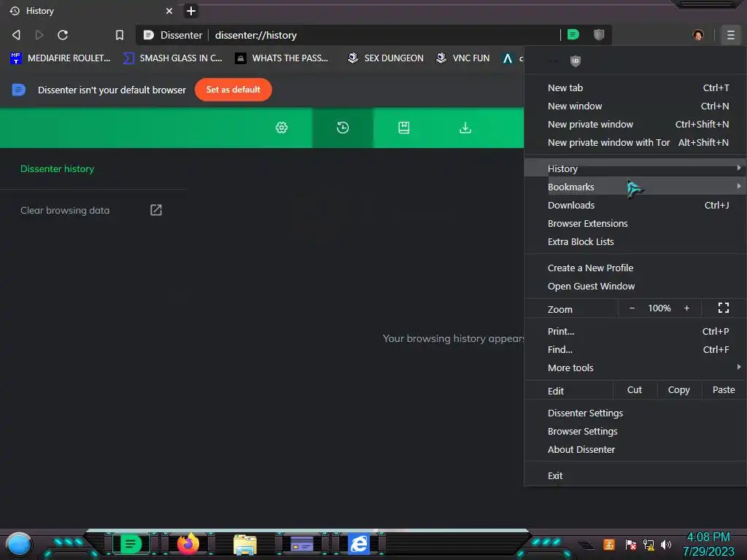
Task: Open Dissenter browser in the taskbar
Action: (131, 544)
